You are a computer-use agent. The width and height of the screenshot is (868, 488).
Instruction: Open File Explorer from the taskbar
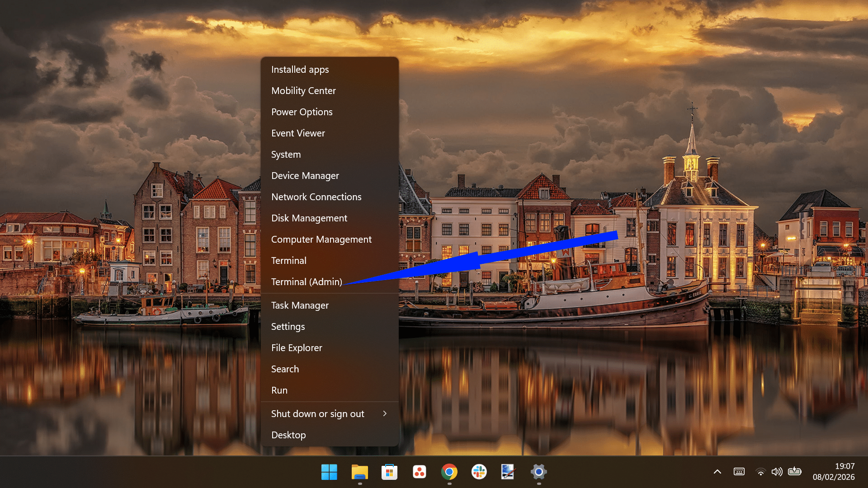pos(359,471)
